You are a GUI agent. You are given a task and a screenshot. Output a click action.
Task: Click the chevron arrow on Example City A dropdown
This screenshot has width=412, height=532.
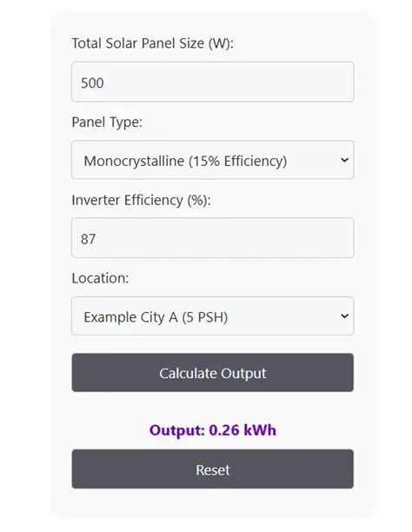point(344,316)
